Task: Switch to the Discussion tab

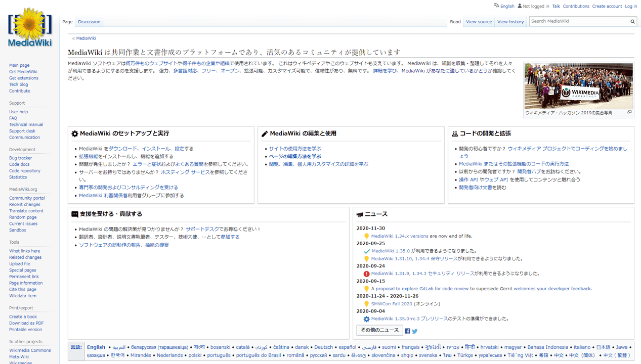Action: tap(89, 22)
